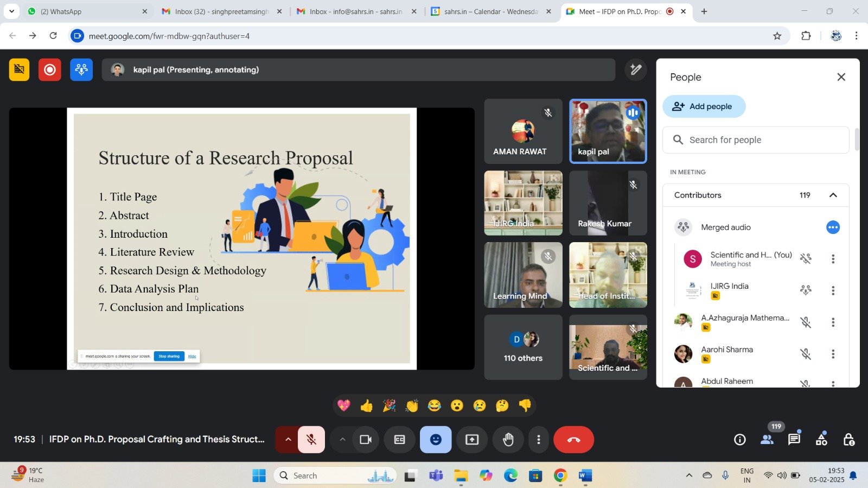This screenshot has height=488, width=868.
Task: Click the meeting details info icon
Action: coord(740,440)
